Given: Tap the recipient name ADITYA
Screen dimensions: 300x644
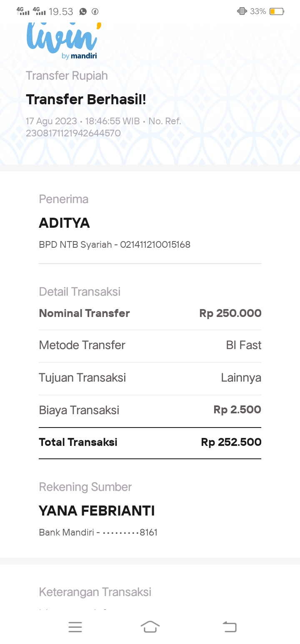Looking at the screenshot, I should (x=64, y=223).
